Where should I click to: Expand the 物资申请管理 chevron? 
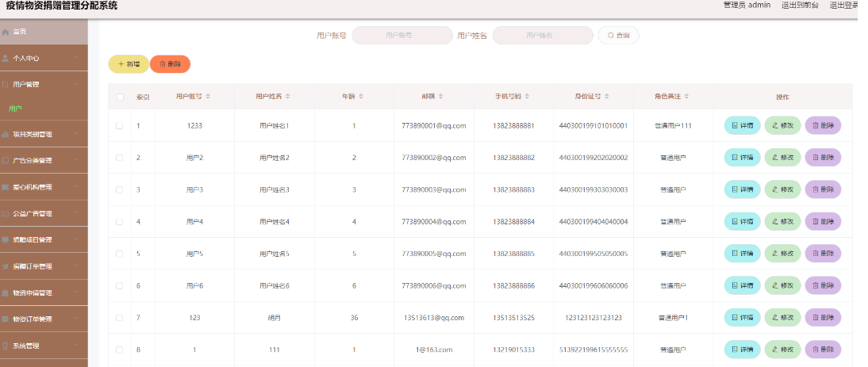[76, 293]
